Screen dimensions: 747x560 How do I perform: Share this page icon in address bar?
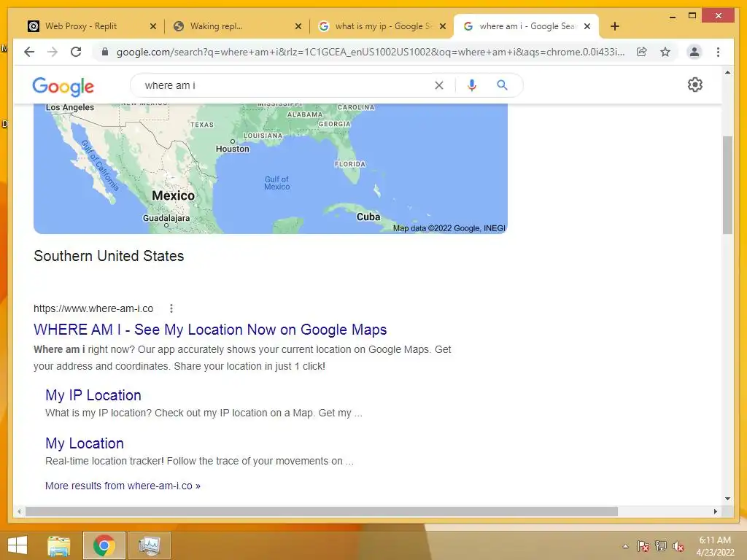point(642,52)
